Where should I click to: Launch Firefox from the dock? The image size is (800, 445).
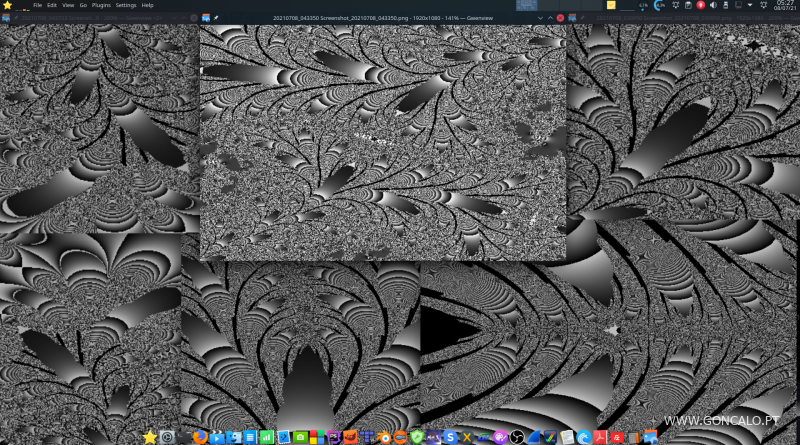click(200, 437)
